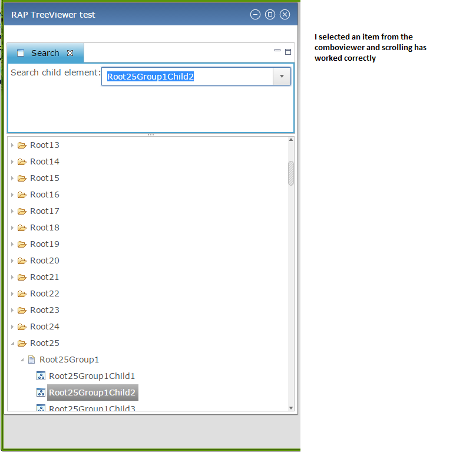Select the highlighted Root25Group1Child2 tree item

pyautogui.click(x=92, y=393)
